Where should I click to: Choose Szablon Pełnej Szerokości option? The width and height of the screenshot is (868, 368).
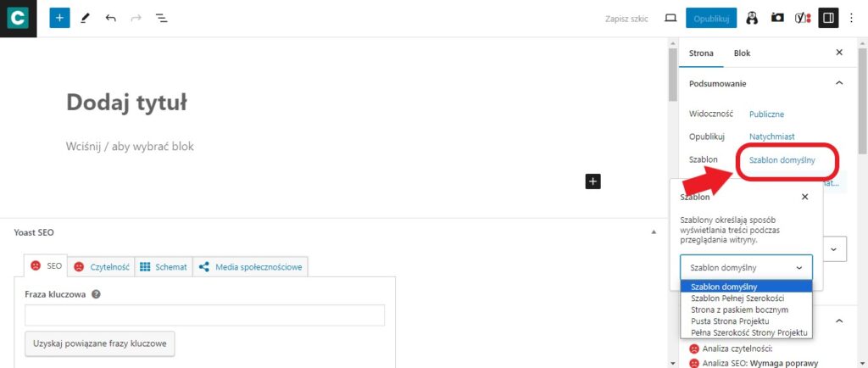point(746,298)
